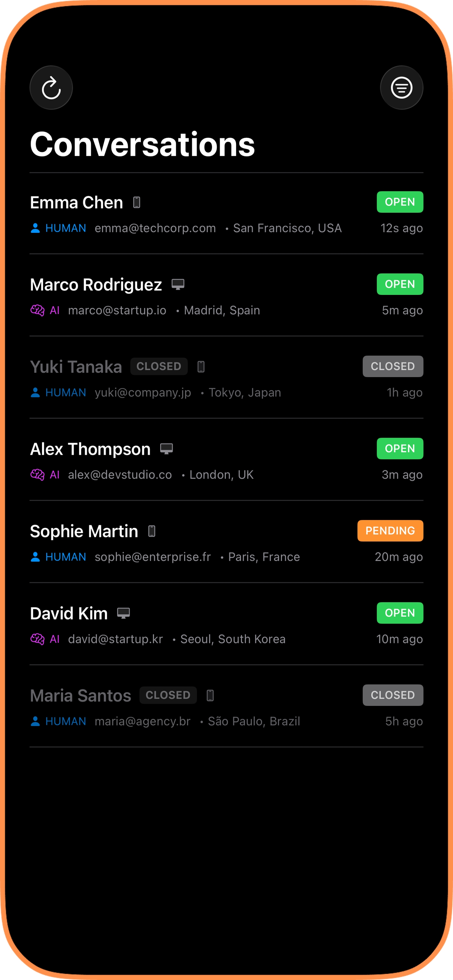Image resolution: width=453 pixels, height=980 pixels.
Task: Click the desktop icon beside Alex Thompson
Action: (x=166, y=449)
